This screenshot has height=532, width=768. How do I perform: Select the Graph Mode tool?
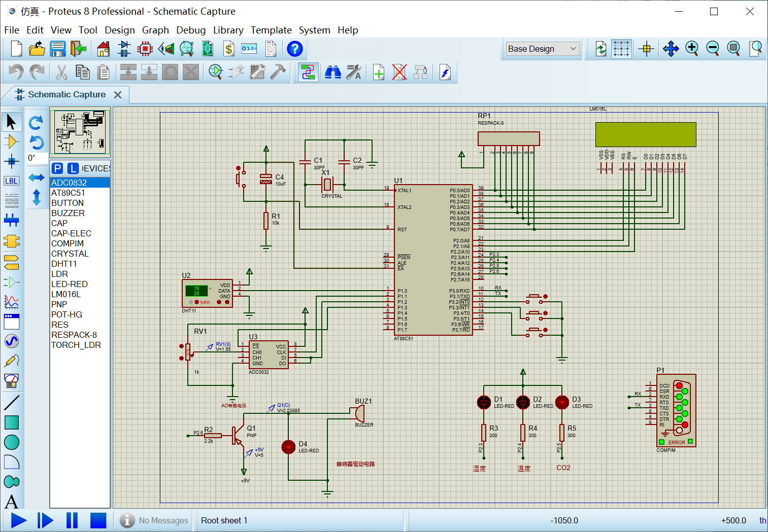(11, 301)
